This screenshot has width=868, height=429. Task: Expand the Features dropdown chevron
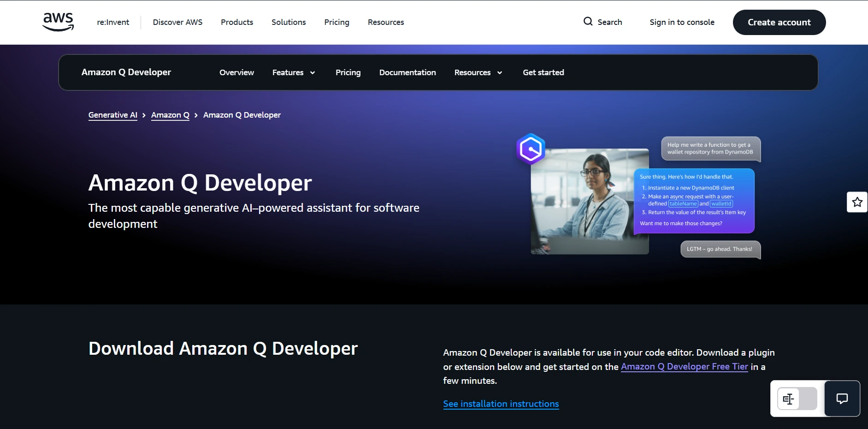click(313, 73)
